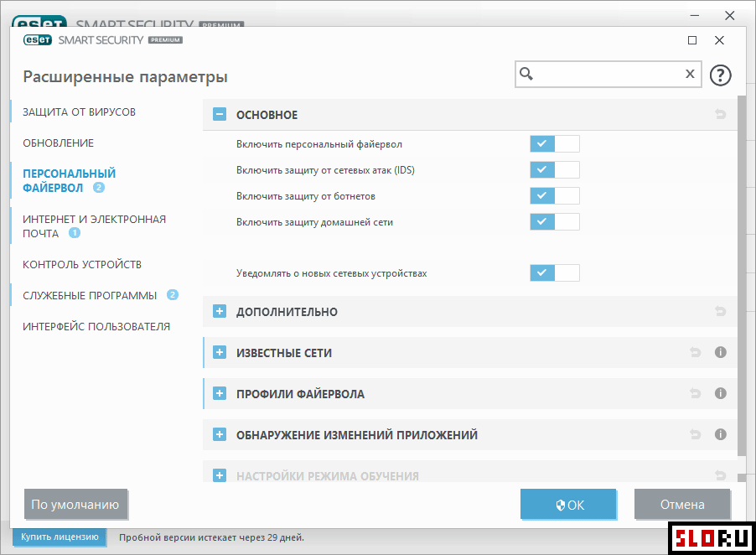Click Пробной версии истекает через 29 дней text
Viewport: 756px width, 555px height.
pos(212,537)
